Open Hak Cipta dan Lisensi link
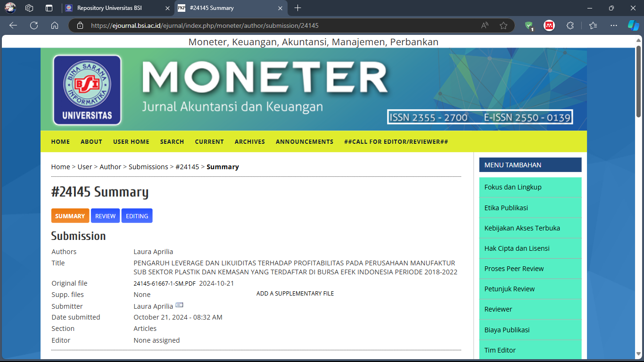The height and width of the screenshot is (362, 644). (530, 248)
